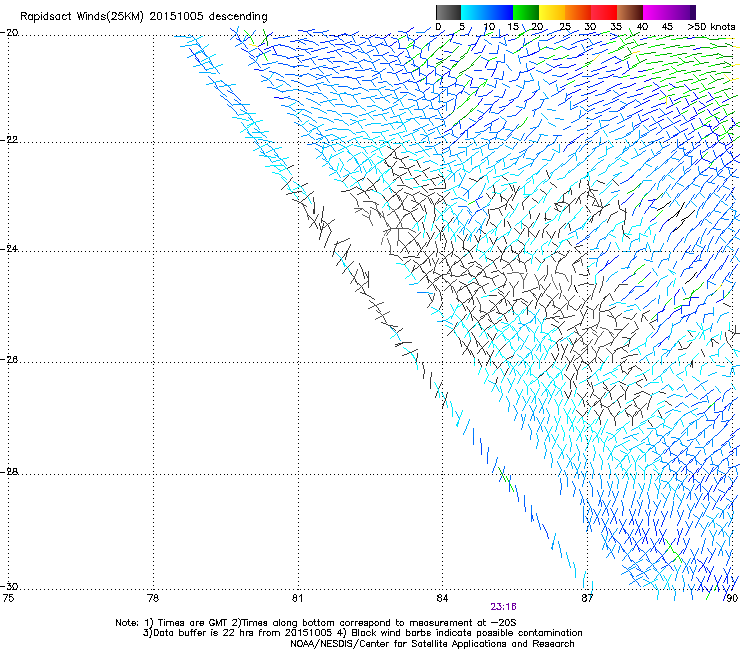Click the '-22' latitude axis label
740x650 pixels.
(9, 140)
